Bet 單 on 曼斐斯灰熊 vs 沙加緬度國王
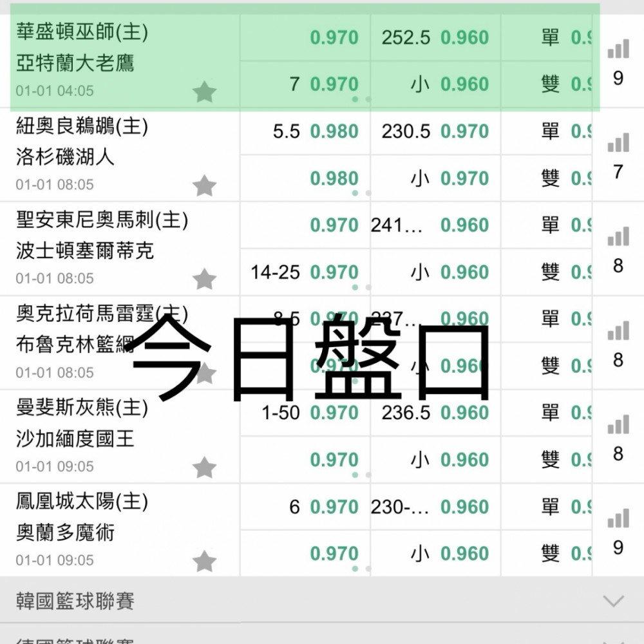Viewport: 644px width, 644px height. (x=546, y=413)
